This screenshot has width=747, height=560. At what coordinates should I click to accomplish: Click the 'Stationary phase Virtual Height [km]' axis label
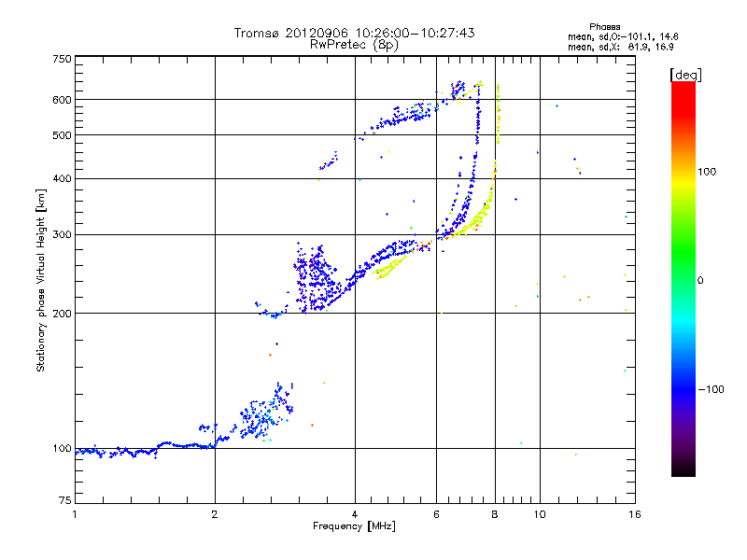[41, 280]
